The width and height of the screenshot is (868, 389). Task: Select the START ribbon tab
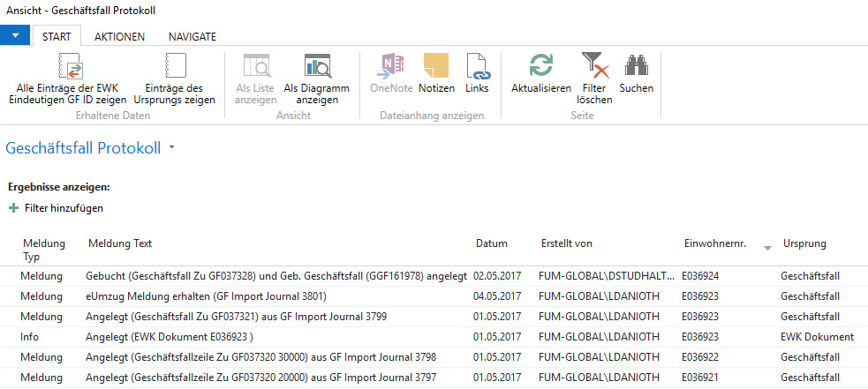click(57, 36)
